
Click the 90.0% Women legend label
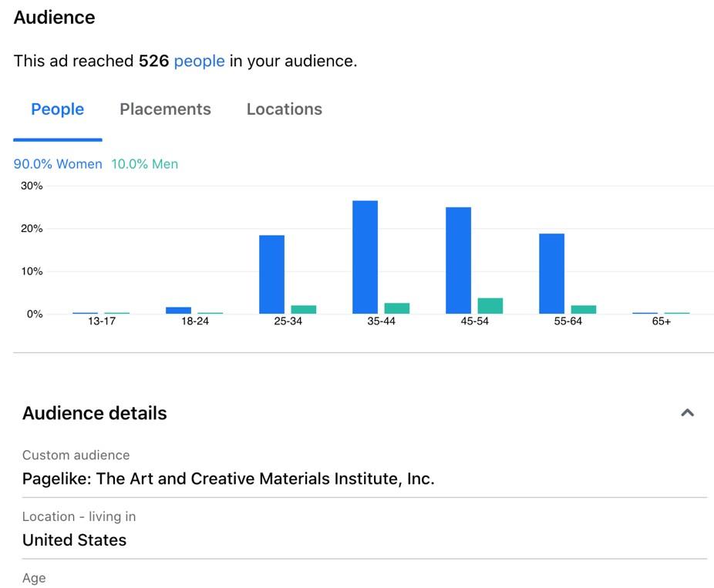tap(58, 164)
